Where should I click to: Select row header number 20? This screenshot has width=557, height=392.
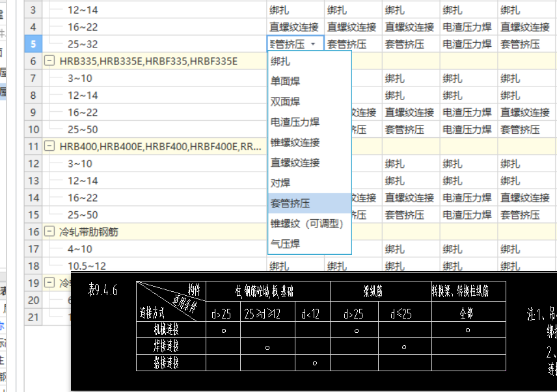click(x=33, y=300)
